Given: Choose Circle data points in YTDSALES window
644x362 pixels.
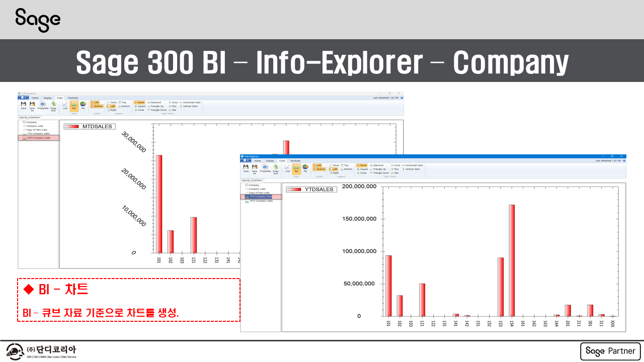Looking at the screenshot, I should click(361, 173).
